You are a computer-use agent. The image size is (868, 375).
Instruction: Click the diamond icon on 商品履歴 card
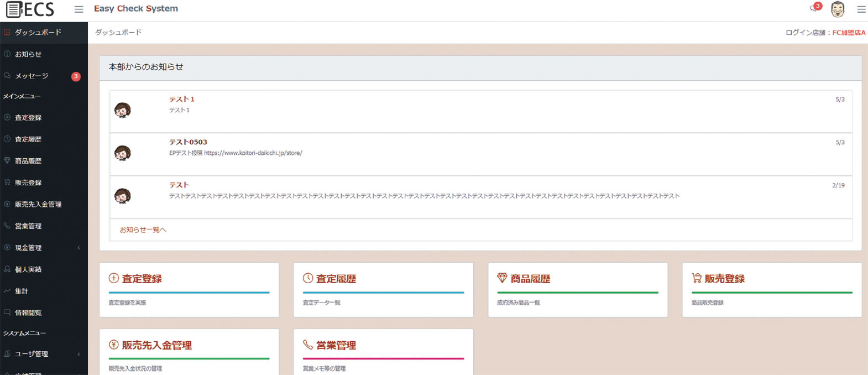coord(502,278)
